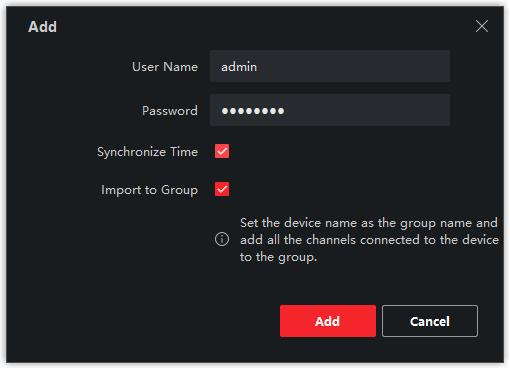The height and width of the screenshot is (369, 510).
Task: Click the "Synchronize Time" label
Action: click(x=148, y=152)
